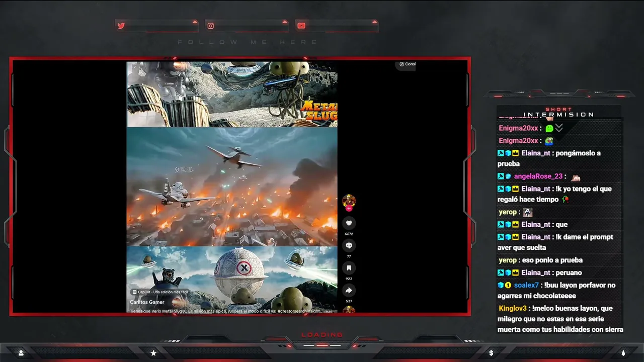Viewport: 644px width, 362px height.
Task: Click the username yerop beside "eso ponlo a prueba"
Action: click(508, 260)
